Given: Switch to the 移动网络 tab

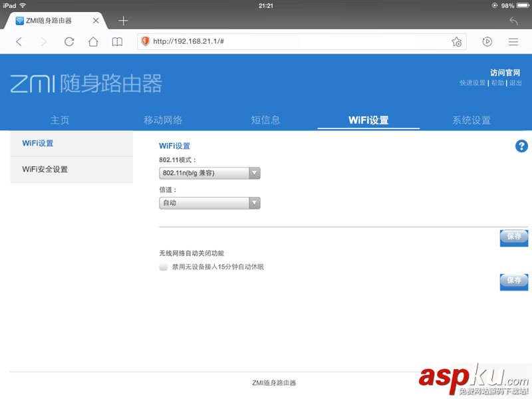Looking at the screenshot, I should click(163, 120).
